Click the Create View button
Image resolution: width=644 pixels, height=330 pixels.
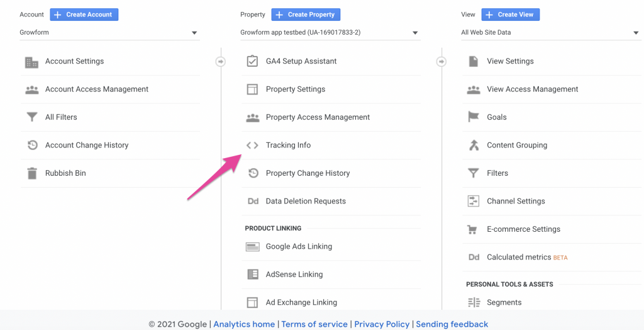pyautogui.click(x=511, y=14)
